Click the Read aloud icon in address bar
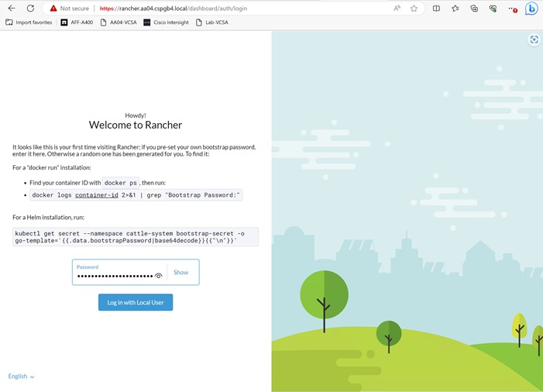543x392 pixels. click(x=397, y=9)
